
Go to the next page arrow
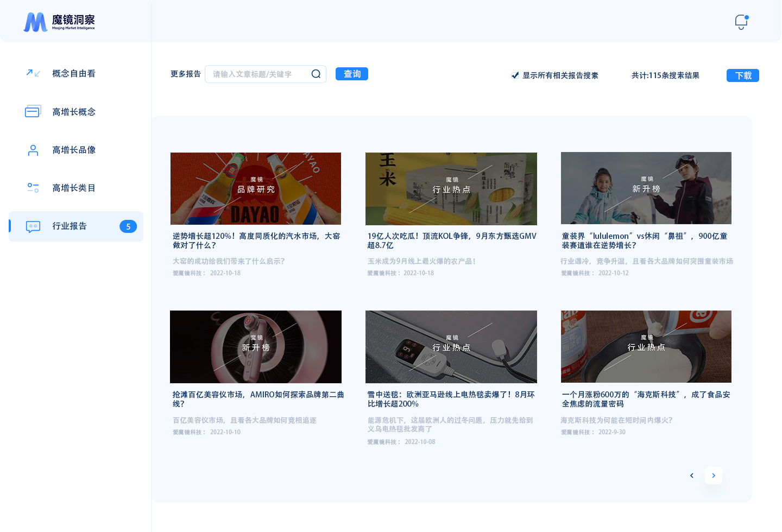713,476
